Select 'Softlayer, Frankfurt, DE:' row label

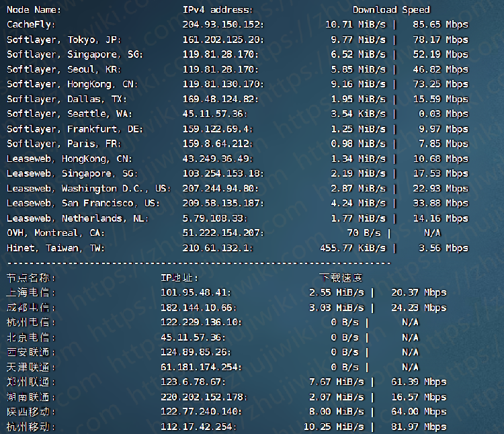point(75,129)
